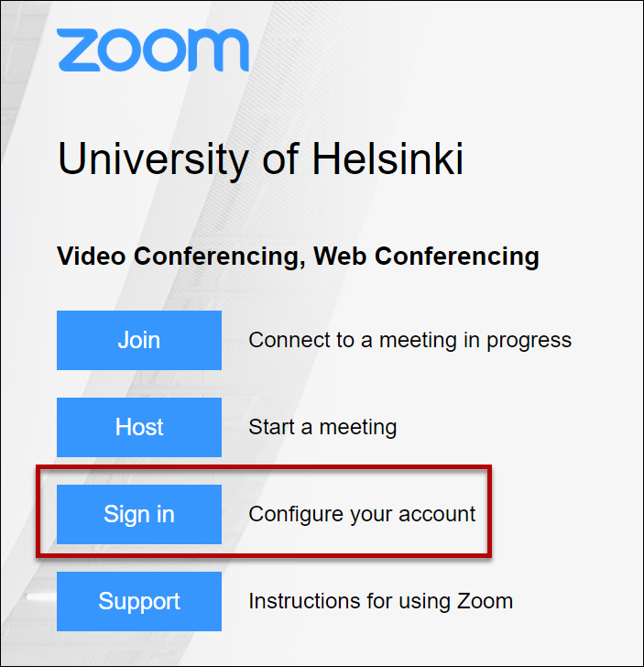This screenshot has height=667, width=644.
Task: Open the Support button
Action: [x=139, y=601]
